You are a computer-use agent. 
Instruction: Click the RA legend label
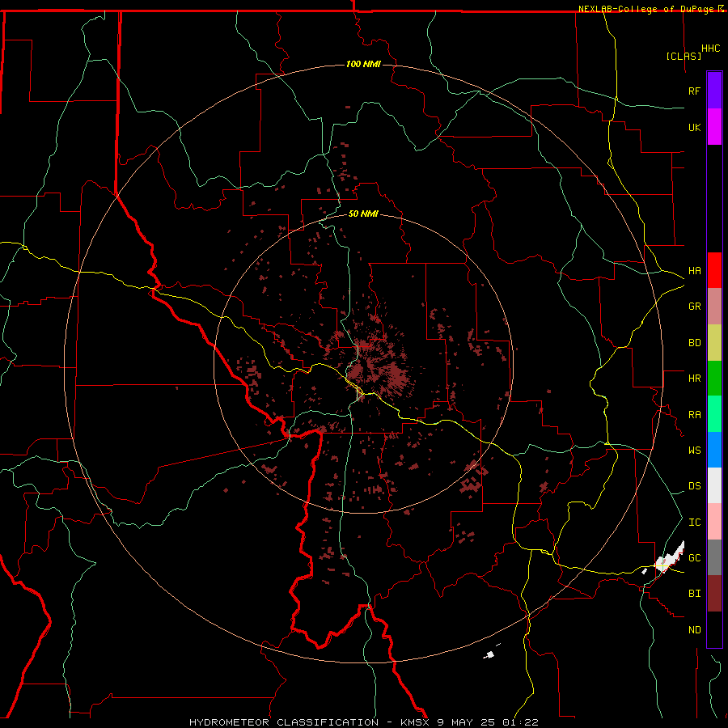point(694,415)
